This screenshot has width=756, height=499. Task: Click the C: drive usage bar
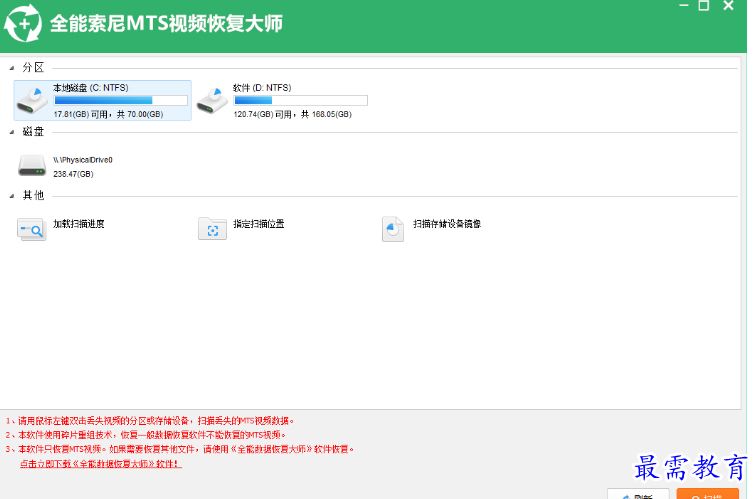click(120, 100)
